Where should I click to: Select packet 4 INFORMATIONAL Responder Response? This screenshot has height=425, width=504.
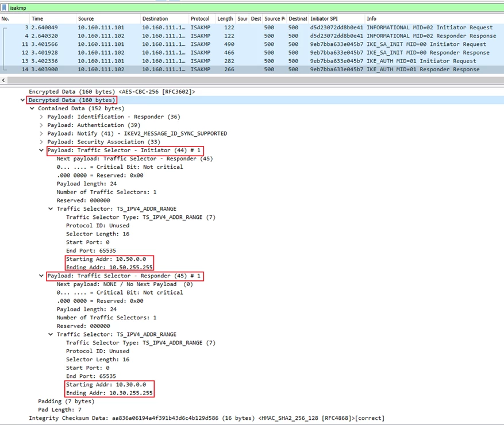click(x=252, y=36)
